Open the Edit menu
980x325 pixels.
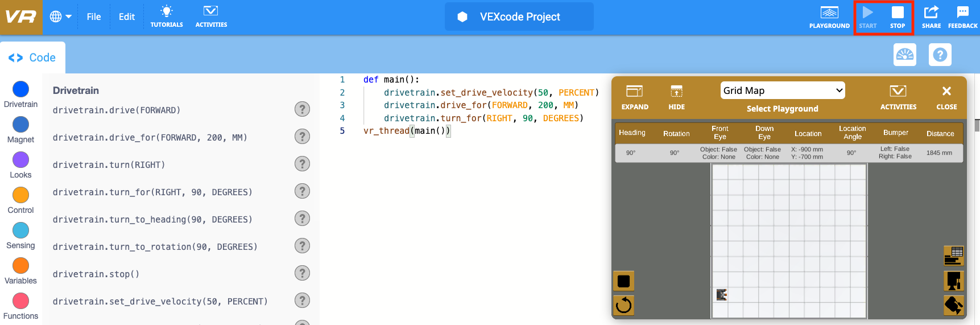127,17
